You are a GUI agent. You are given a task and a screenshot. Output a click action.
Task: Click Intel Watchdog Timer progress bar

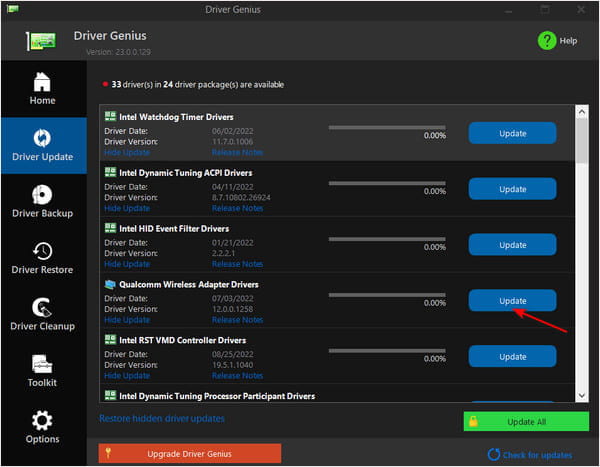coord(387,127)
